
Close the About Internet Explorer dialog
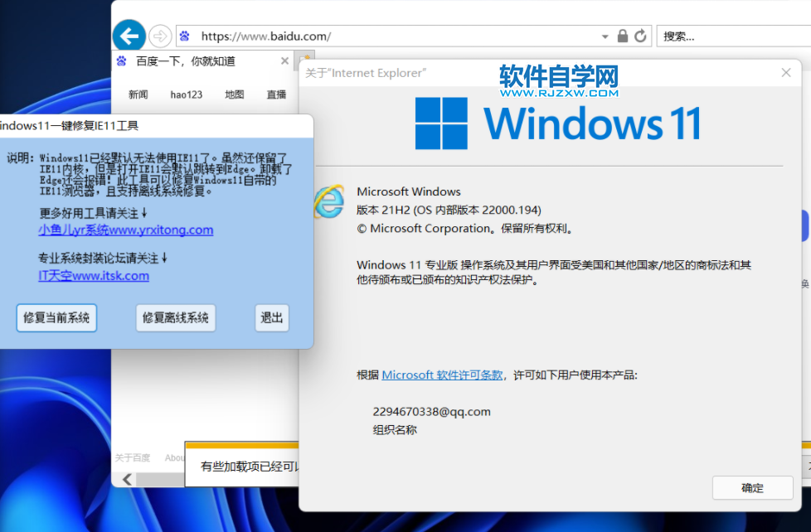tap(786, 73)
